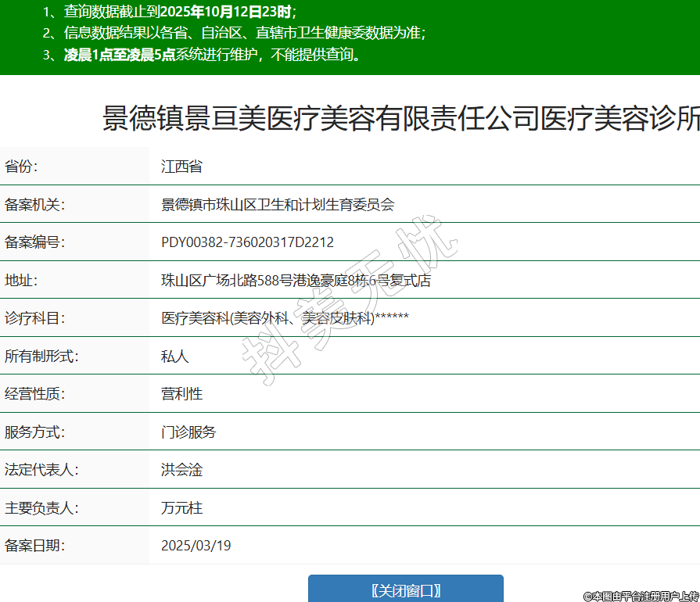This screenshot has width=700, height=602.
Task: Click the address value 珠山区广场北路588号
Action: 296,281
